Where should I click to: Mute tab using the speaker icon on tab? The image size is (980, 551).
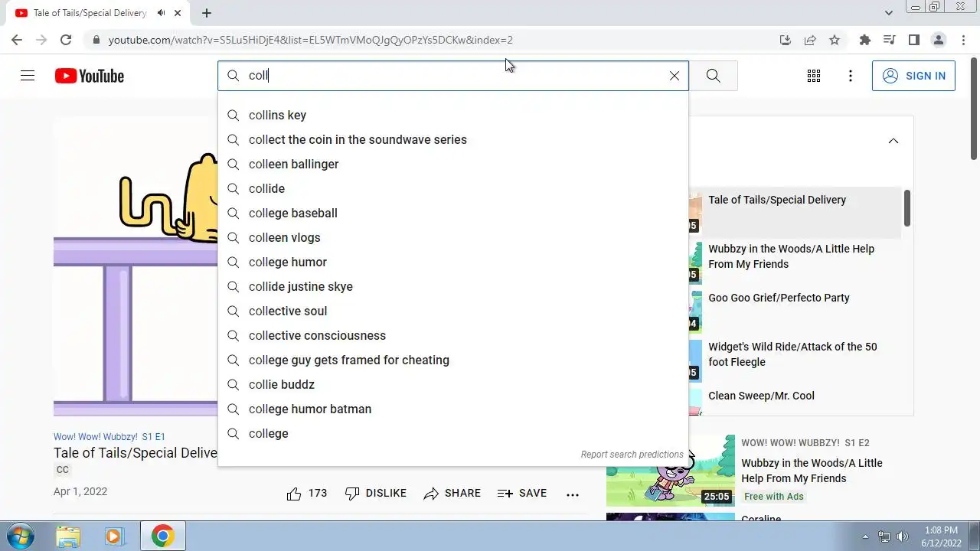pos(161,13)
